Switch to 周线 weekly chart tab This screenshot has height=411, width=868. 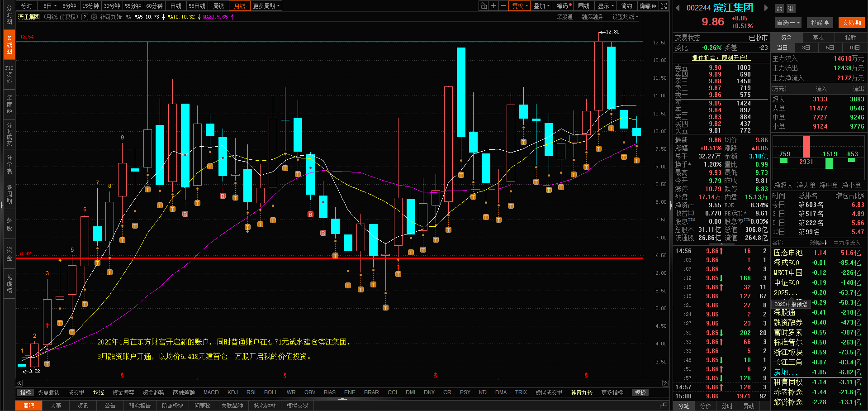pos(218,6)
